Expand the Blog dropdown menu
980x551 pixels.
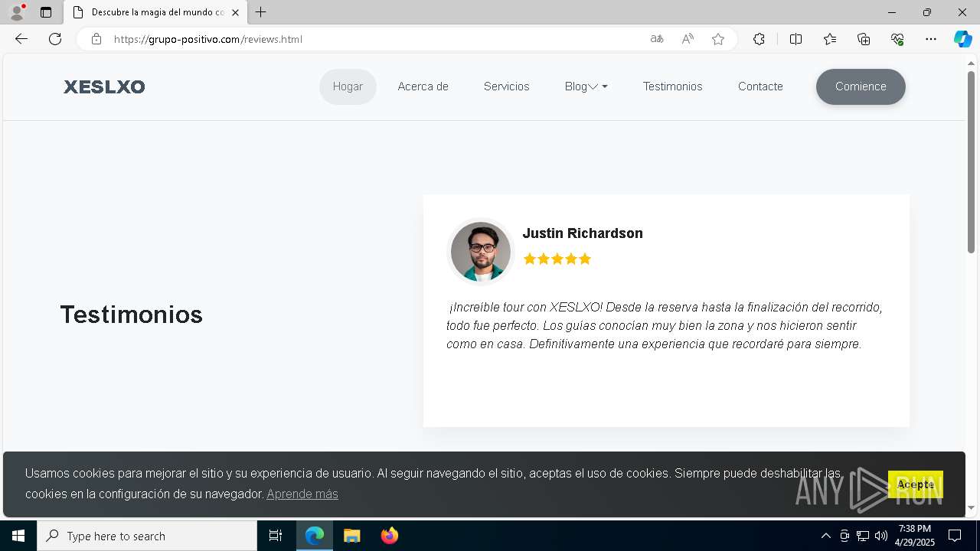point(586,86)
